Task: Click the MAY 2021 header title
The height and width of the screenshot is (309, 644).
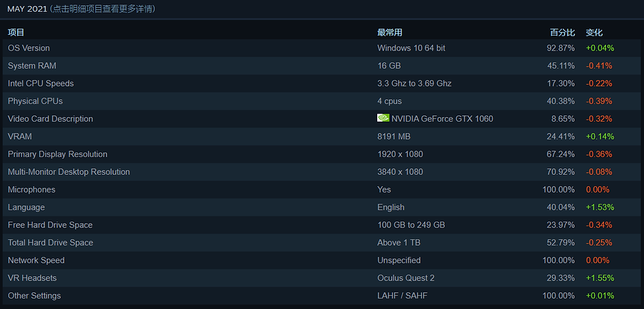Action: tap(27, 9)
